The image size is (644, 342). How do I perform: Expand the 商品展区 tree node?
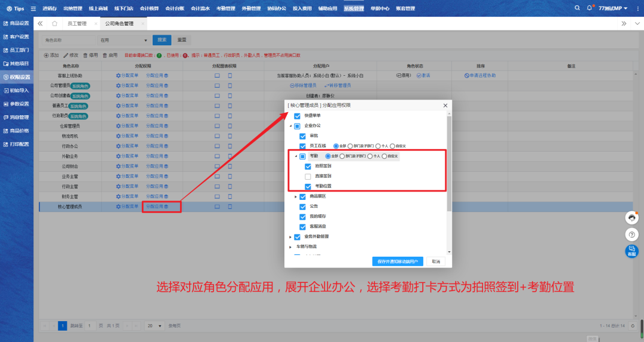click(x=296, y=197)
